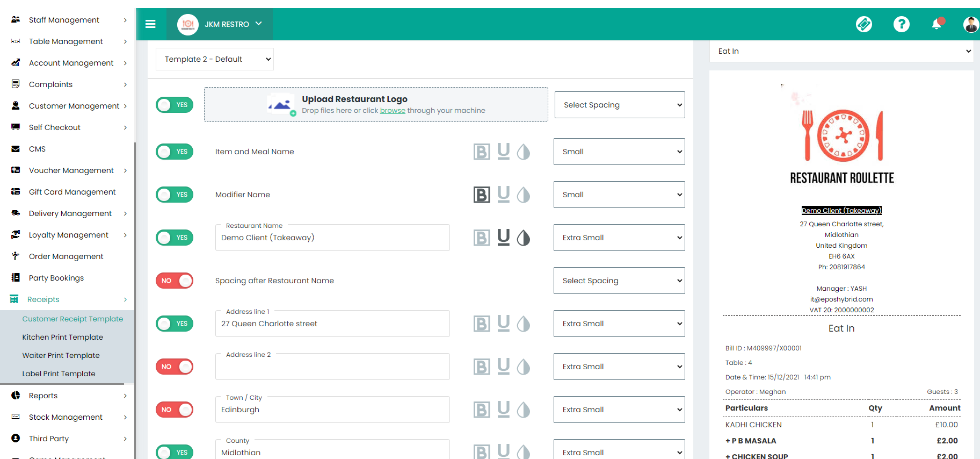Open Label Print Template page

[x=59, y=374]
